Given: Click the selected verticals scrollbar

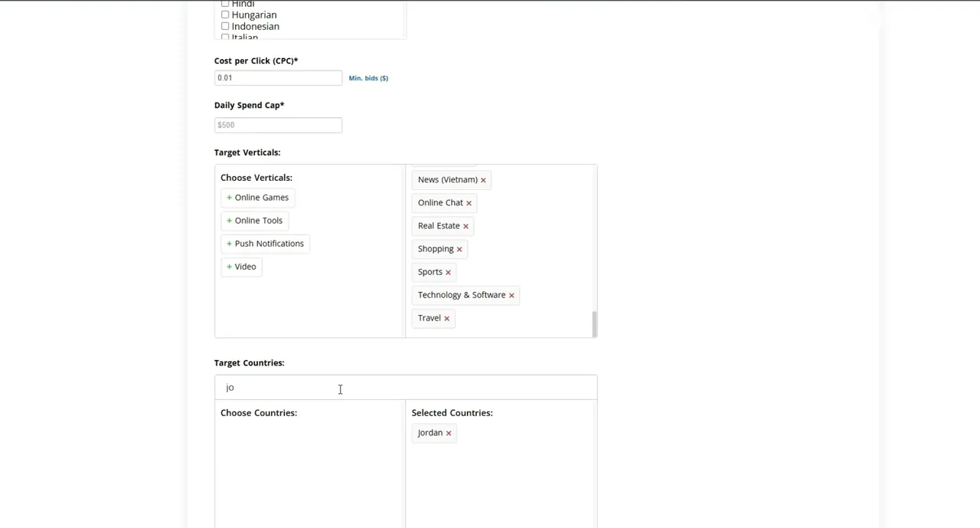Looking at the screenshot, I should point(593,323).
